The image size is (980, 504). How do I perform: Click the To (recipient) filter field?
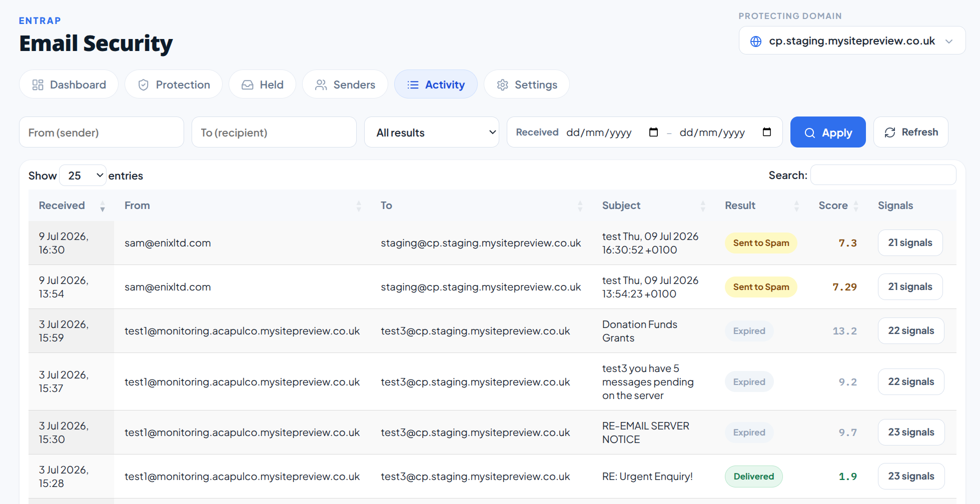[274, 132]
